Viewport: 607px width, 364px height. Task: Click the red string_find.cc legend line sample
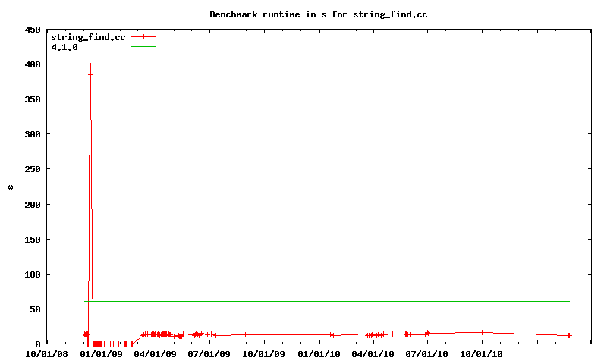coord(143,37)
